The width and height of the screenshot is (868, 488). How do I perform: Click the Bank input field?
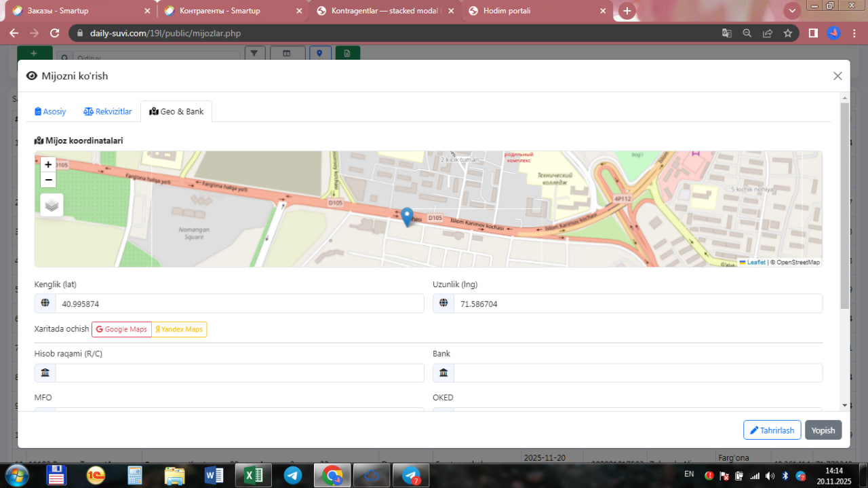tap(637, 373)
